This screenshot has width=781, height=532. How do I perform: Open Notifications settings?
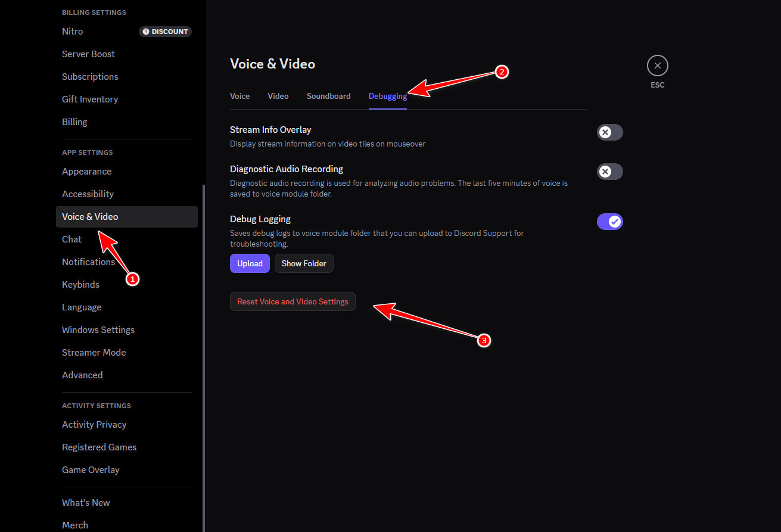point(127,262)
